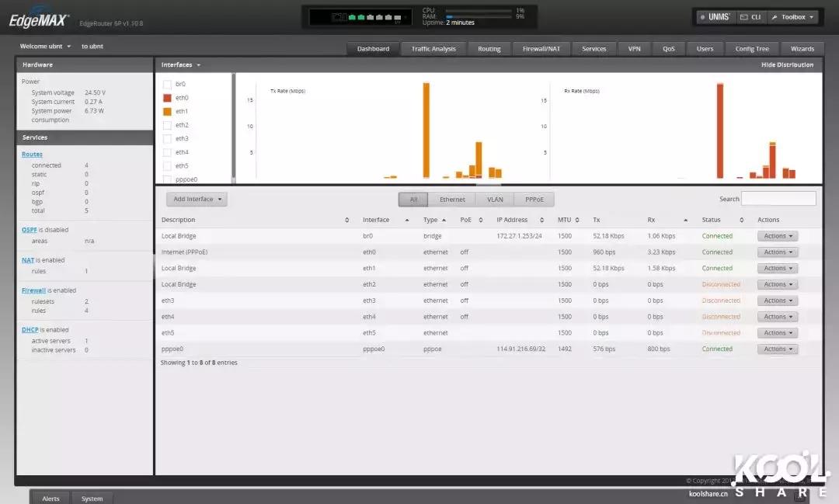Screen dimensions: 839x504
Task: Open the Routing tab
Action: (x=489, y=49)
